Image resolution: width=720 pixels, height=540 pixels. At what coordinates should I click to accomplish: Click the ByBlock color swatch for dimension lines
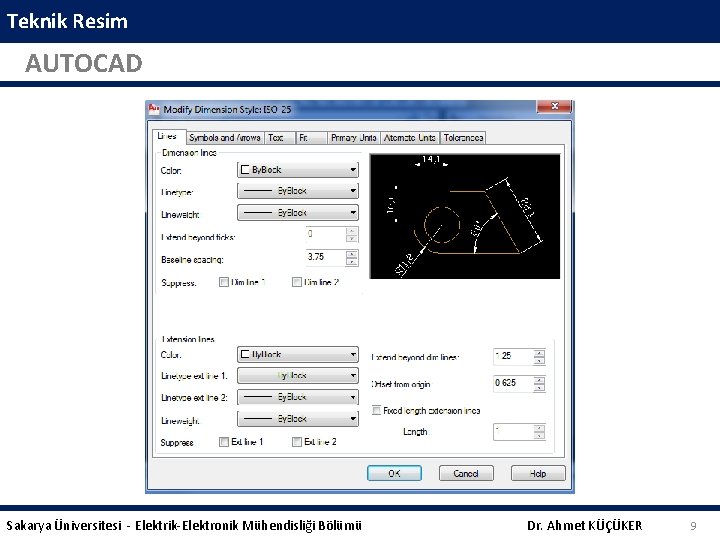pos(245,170)
